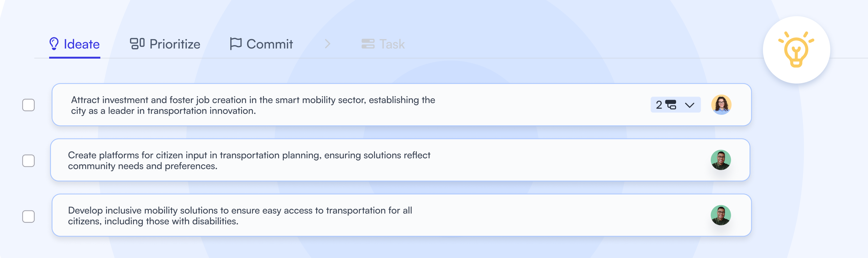
Task: Click the chevron before the Task step
Action: pos(327,44)
